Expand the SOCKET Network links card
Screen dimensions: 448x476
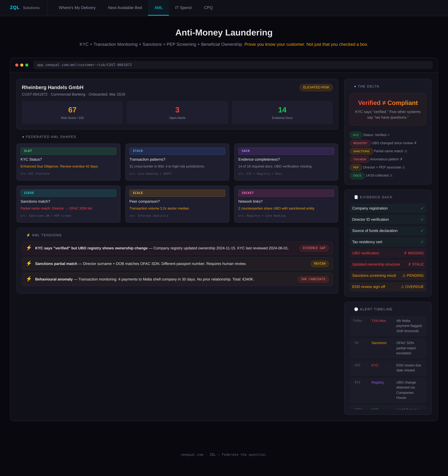(286, 204)
